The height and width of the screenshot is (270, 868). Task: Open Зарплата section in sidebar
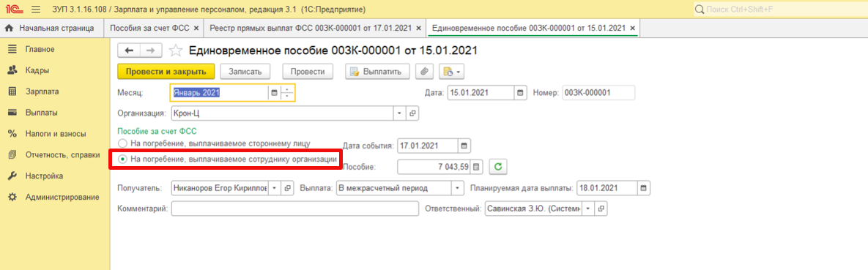tap(42, 92)
